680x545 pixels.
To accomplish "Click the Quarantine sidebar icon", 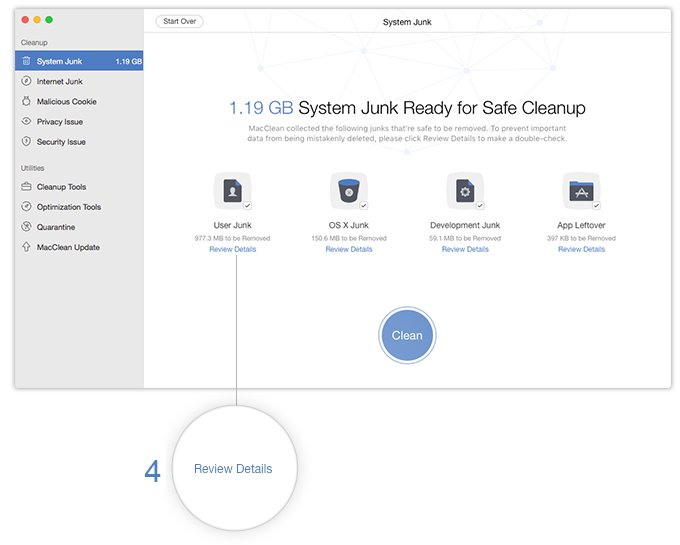I will tap(26, 227).
